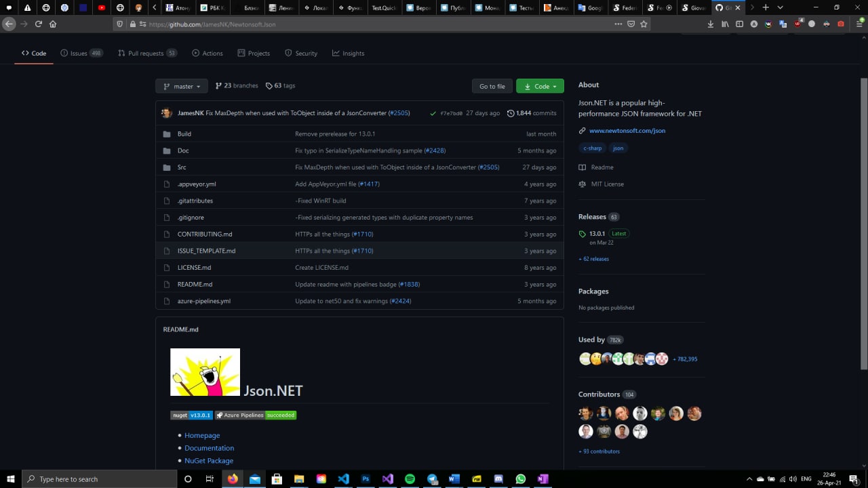This screenshot has height=488, width=868.
Task: Open the ISSUE_TEMPLATE.md file
Action: point(207,251)
